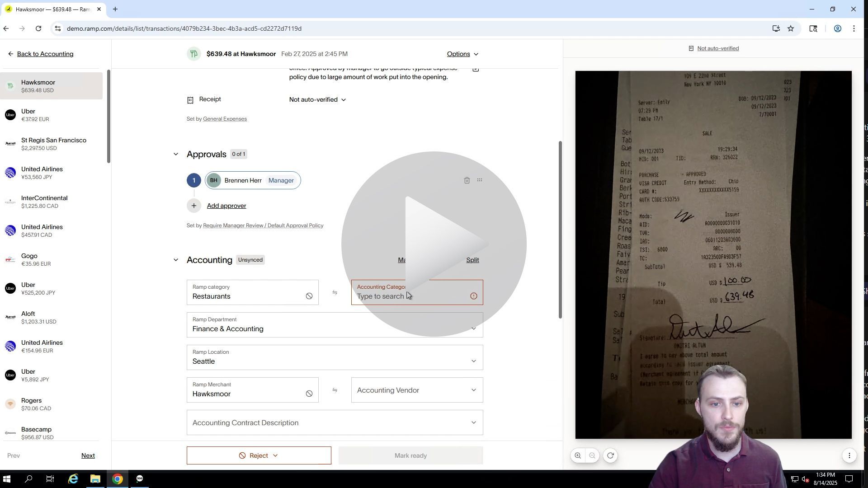Viewport: 868px width, 488px height.
Task: Click the clear icon in Ramp category field
Action: click(x=309, y=296)
